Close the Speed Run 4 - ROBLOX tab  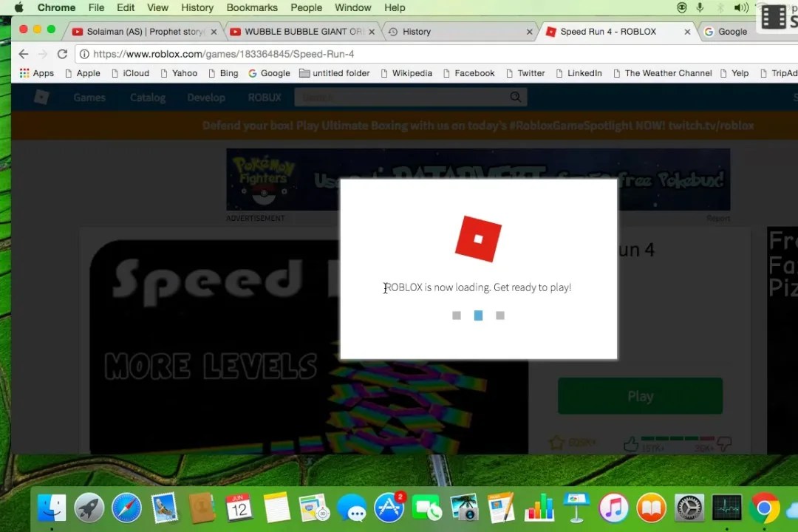[x=687, y=32]
